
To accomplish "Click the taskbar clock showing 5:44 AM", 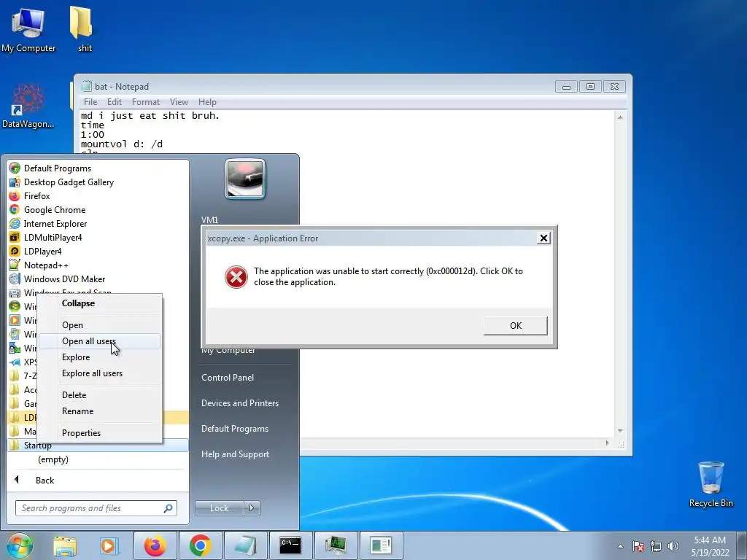I will click(710, 546).
